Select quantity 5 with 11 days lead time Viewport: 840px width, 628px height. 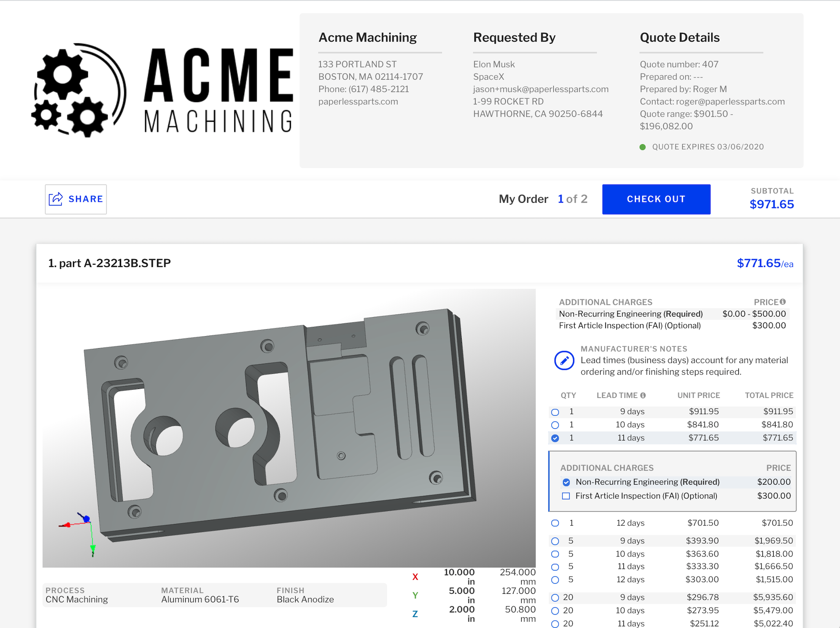pyautogui.click(x=555, y=566)
